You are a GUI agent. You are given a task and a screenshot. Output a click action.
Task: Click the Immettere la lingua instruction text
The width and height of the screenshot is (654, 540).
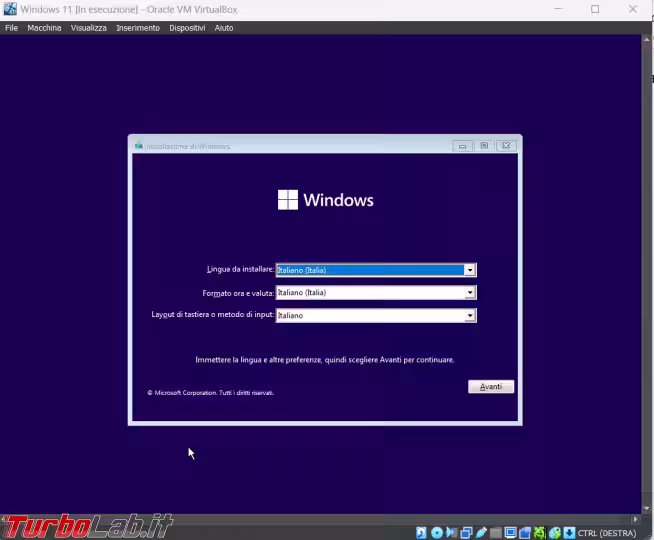pyautogui.click(x=324, y=359)
